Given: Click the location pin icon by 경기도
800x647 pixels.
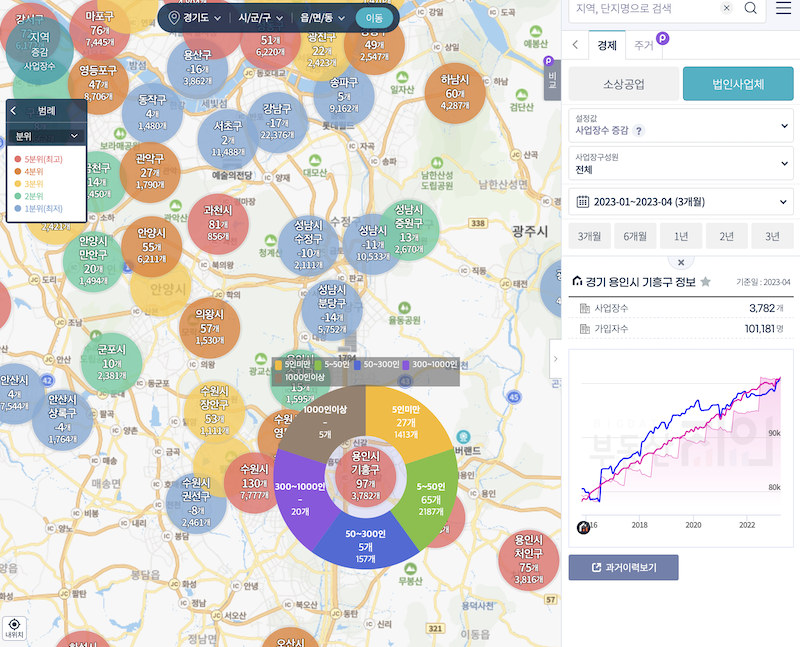Looking at the screenshot, I should (174, 18).
